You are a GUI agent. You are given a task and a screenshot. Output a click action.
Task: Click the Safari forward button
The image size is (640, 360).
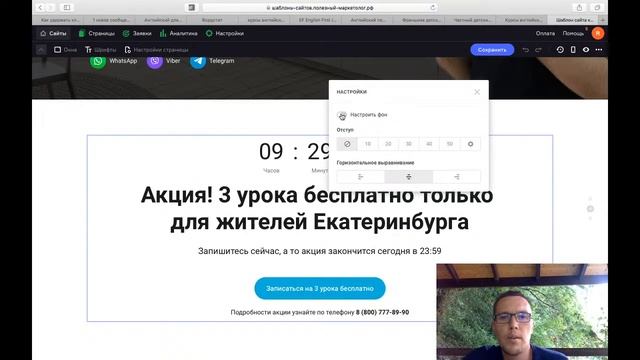point(50,7)
